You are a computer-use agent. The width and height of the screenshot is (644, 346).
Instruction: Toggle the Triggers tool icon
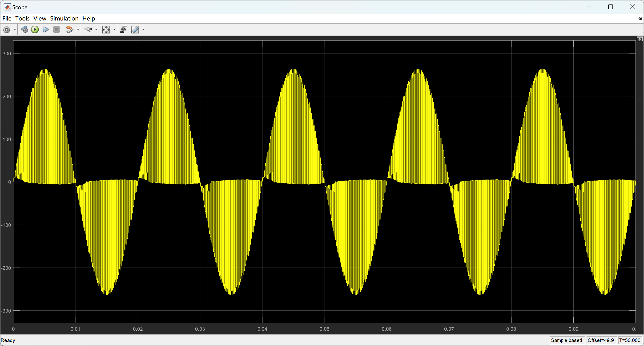[x=123, y=29]
